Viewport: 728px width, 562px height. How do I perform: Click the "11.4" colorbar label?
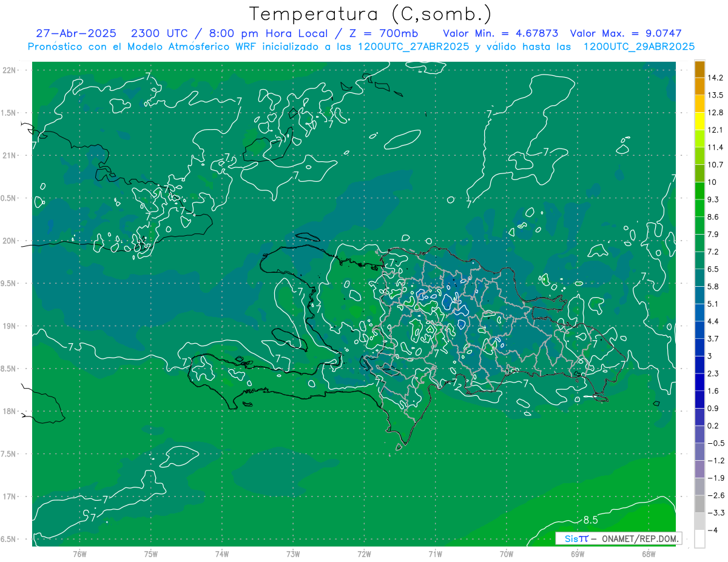click(716, 147)
